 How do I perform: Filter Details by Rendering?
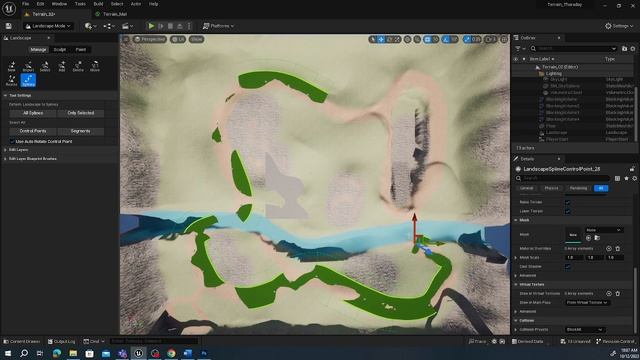tap(578, 188)
